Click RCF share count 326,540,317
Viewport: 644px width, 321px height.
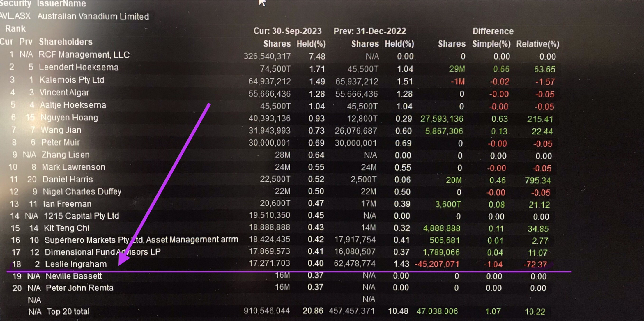point(267,56)
